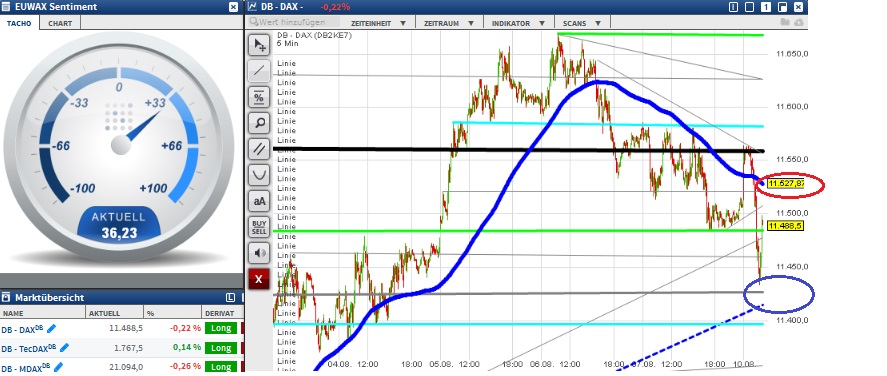887x376 pixels.
Task: Sort by the NAME column header
Action: tap(43, 313)
